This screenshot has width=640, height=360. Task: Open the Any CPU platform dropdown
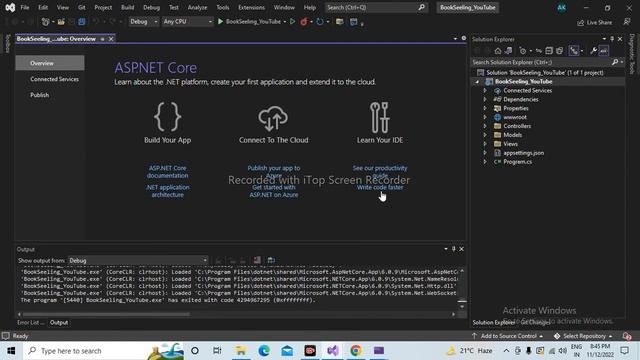(188, 21)
